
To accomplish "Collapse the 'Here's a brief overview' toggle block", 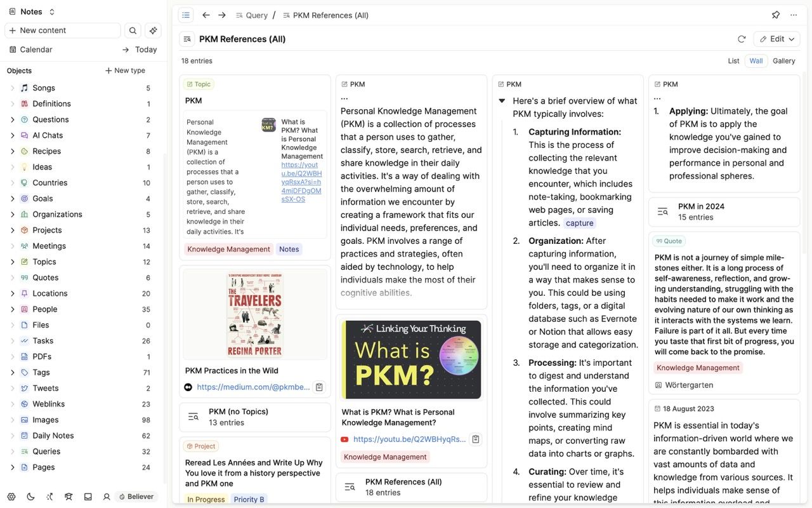I will [502, 101].
